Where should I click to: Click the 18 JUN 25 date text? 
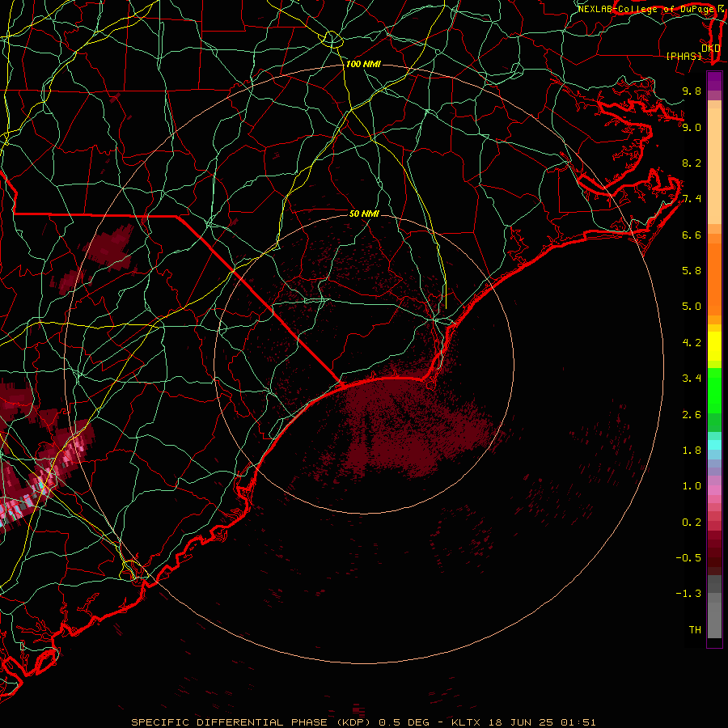click(522, 722)
